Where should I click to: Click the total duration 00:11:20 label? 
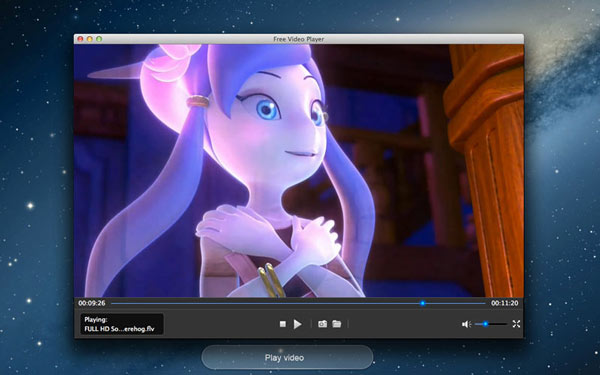[505, 303]
